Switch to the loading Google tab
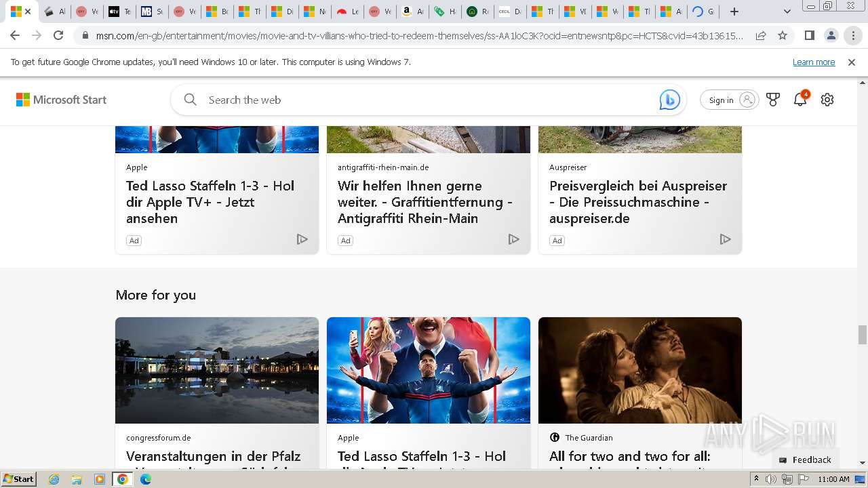This screenshot has width=868, height=488. pos(703,12)
